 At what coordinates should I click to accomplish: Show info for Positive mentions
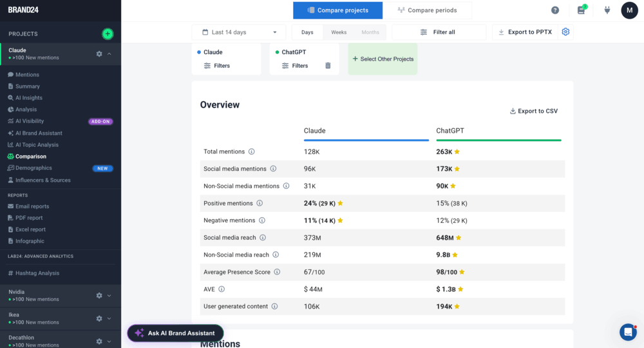260,204
